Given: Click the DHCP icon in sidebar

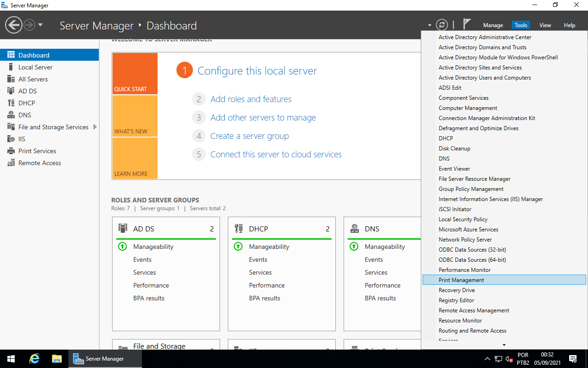Looking at the screenshot, I should pos(11,103).
